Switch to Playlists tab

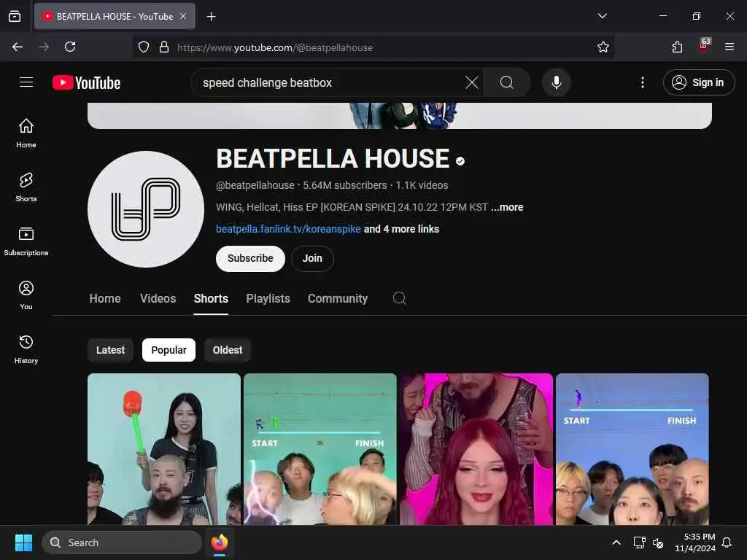pos(268,298)
